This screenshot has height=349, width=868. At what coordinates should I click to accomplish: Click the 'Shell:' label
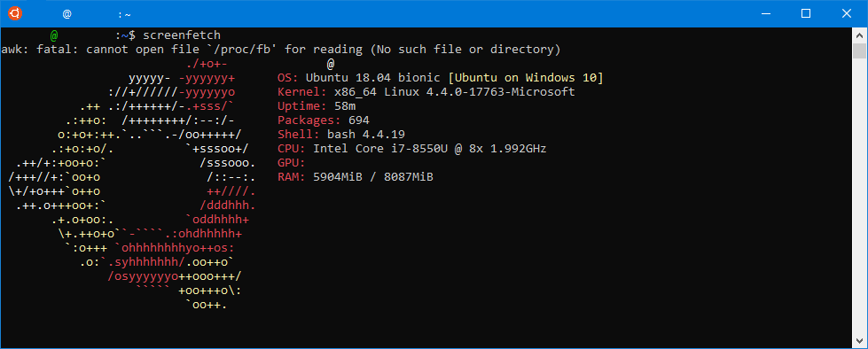(299, 135)
